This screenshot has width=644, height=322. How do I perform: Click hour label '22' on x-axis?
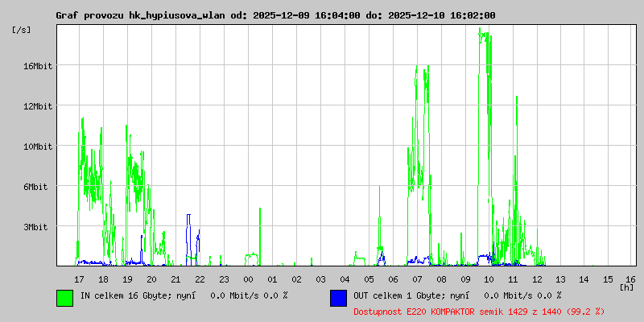[200, 279]
